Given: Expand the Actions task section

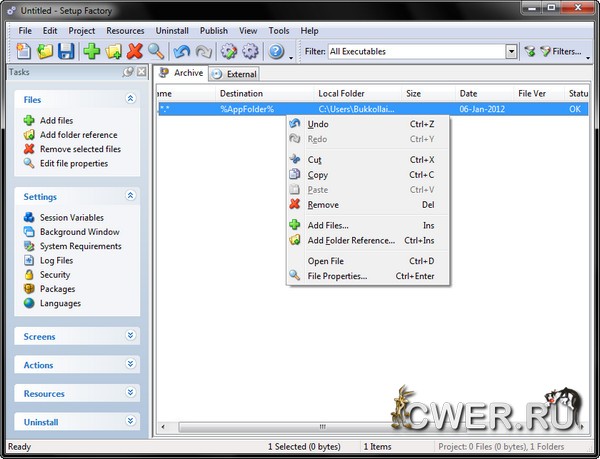Looking at the screenshot, I should click(x=130, y=365).
